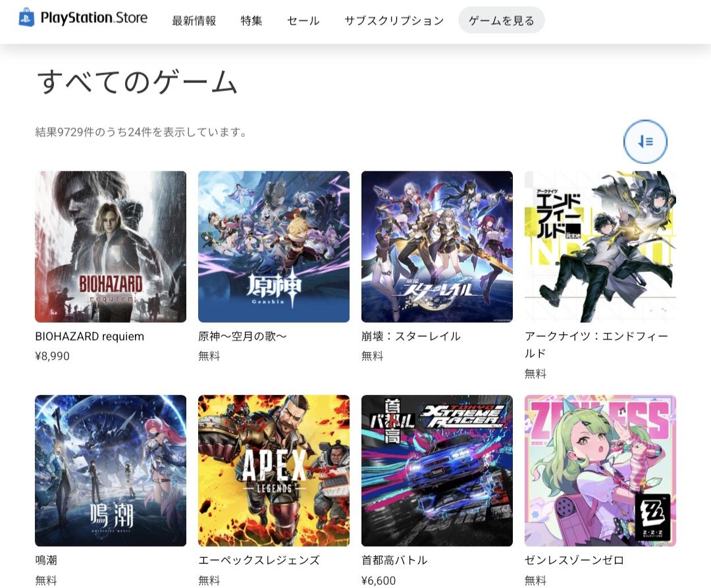Open the 首都高バトル Xtreme Racer cover
Viewport: 711px width, 588px height.
tap(437, 471)
